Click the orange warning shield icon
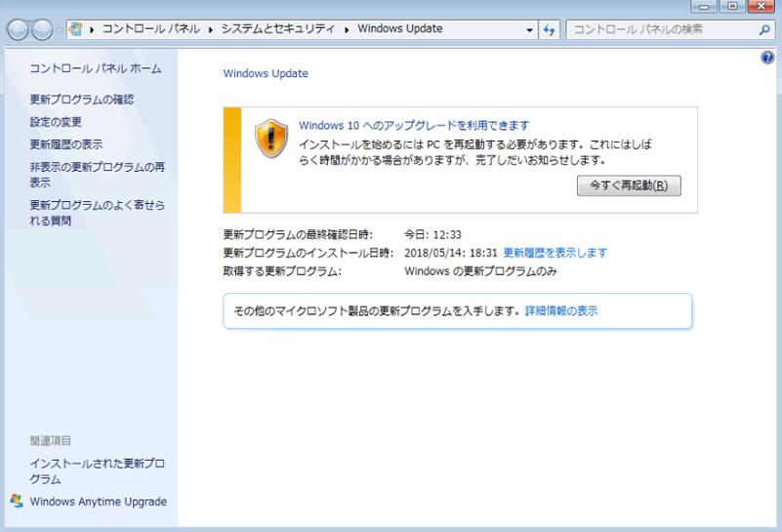 [x=271, y=138]
